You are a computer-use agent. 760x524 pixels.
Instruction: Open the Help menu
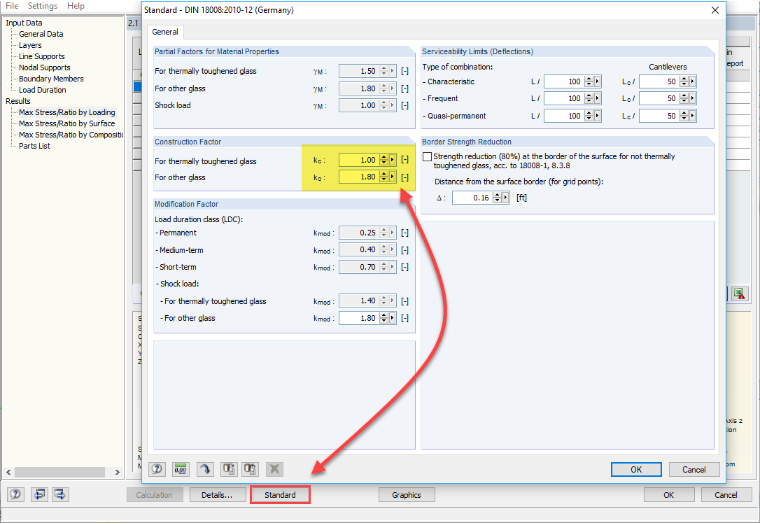76,6
